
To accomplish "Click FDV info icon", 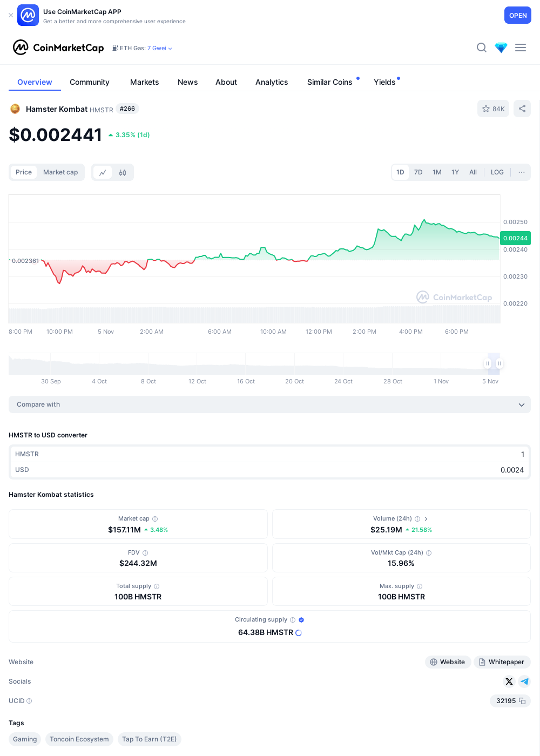I will (x=145, y=553).
